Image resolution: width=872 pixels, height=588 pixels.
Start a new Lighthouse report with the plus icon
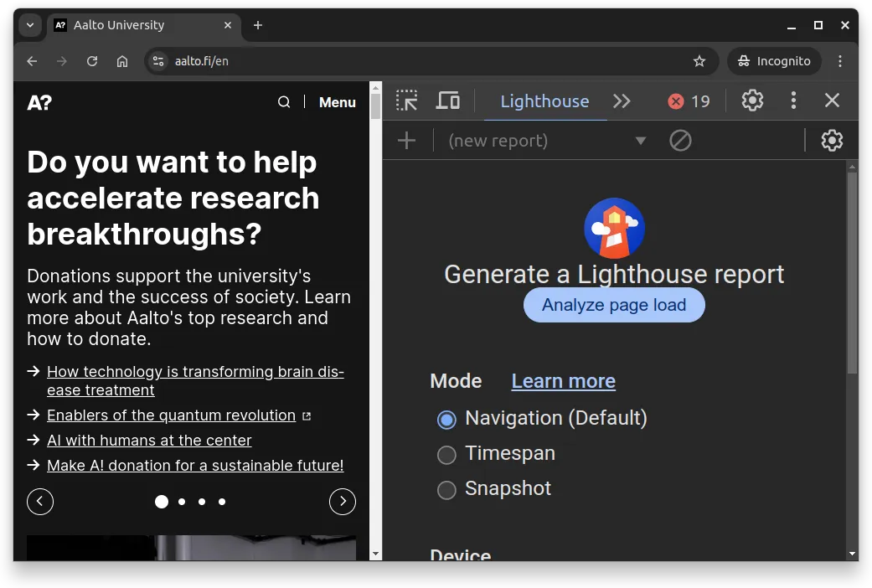pos(406,140)
